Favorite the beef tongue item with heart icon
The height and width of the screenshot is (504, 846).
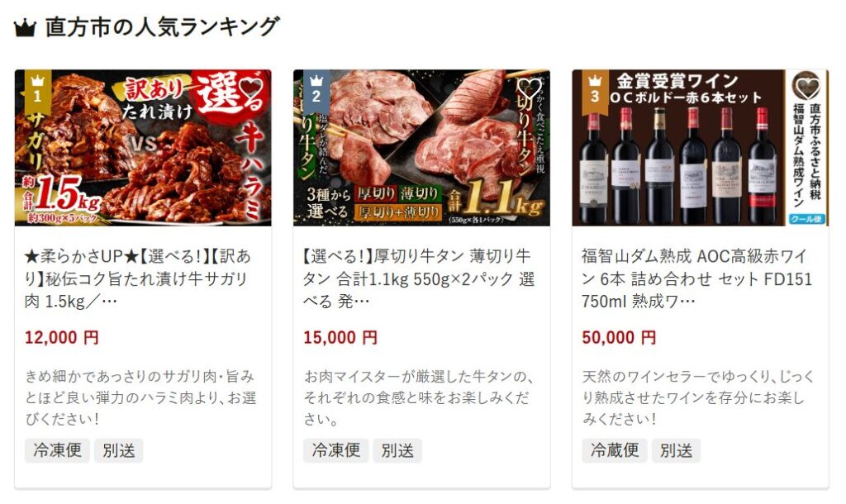(x=529, y=88)
